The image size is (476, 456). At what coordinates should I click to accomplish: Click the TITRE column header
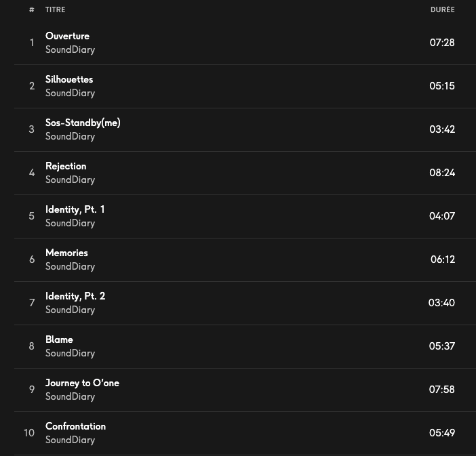click(x=56, y=9)
